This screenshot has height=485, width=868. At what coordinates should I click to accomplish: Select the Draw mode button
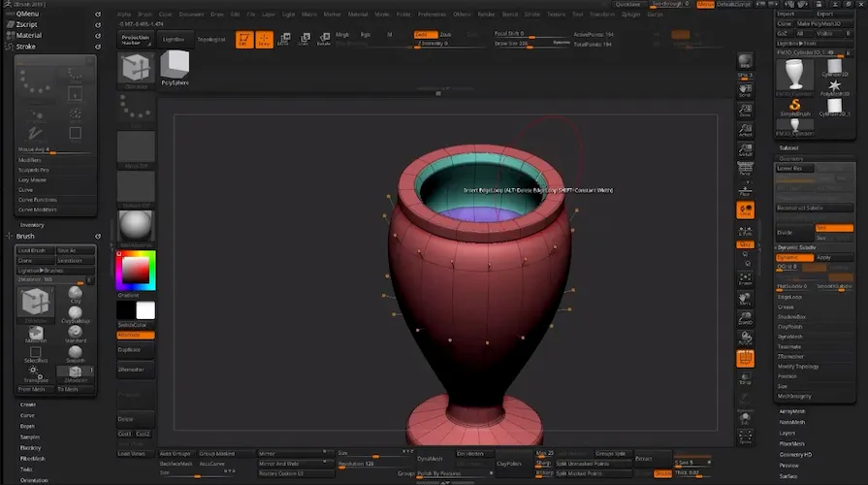point(262,39)
